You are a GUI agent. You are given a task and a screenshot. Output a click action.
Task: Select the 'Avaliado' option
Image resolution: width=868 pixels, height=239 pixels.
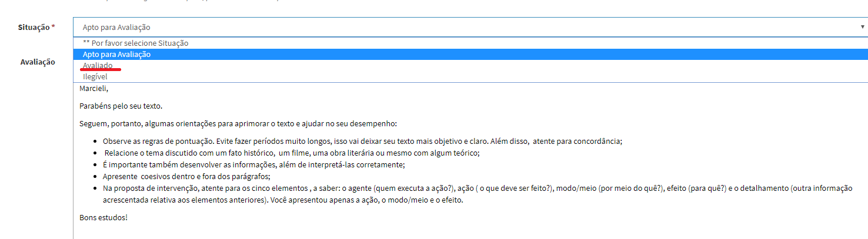tap(98, 65)
